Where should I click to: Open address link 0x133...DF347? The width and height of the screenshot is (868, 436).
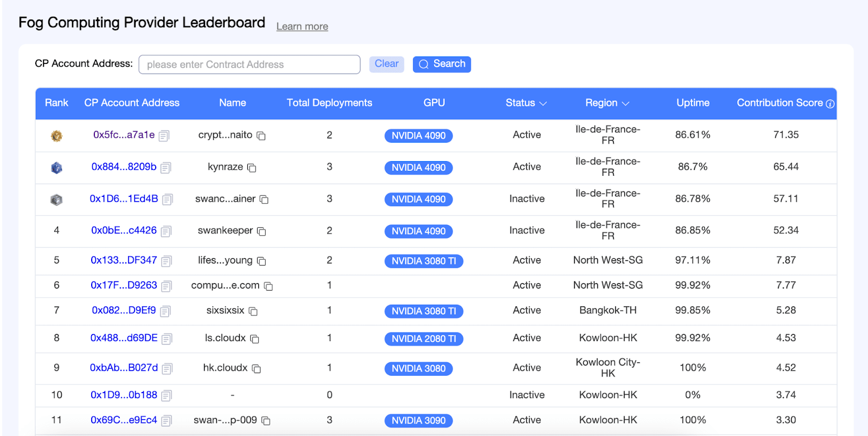click(124, 260)
